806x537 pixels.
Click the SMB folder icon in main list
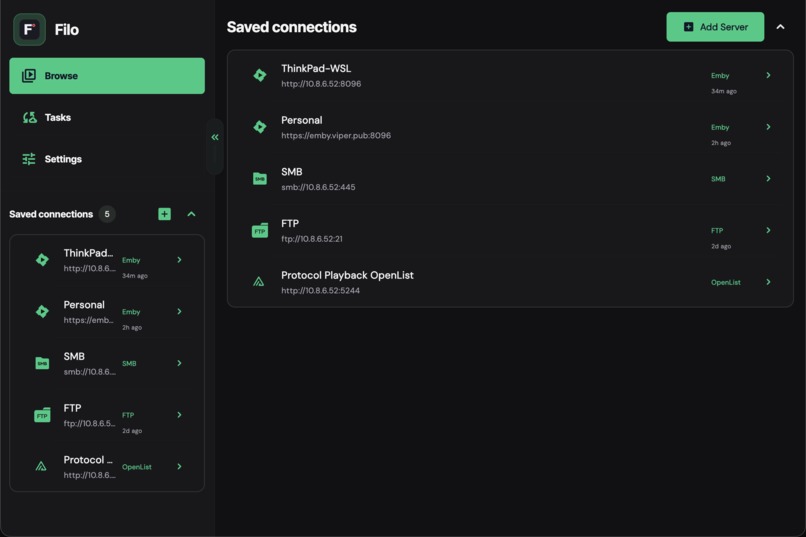pos(260,178)
